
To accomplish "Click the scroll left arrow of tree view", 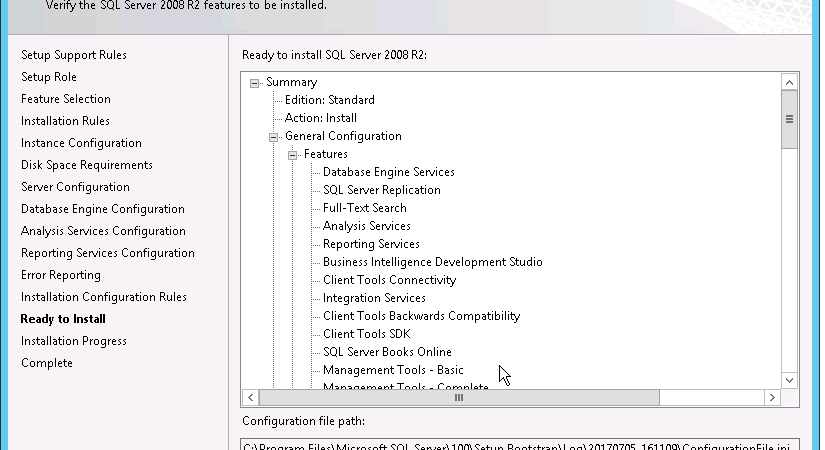I will (x=251, y=398).
